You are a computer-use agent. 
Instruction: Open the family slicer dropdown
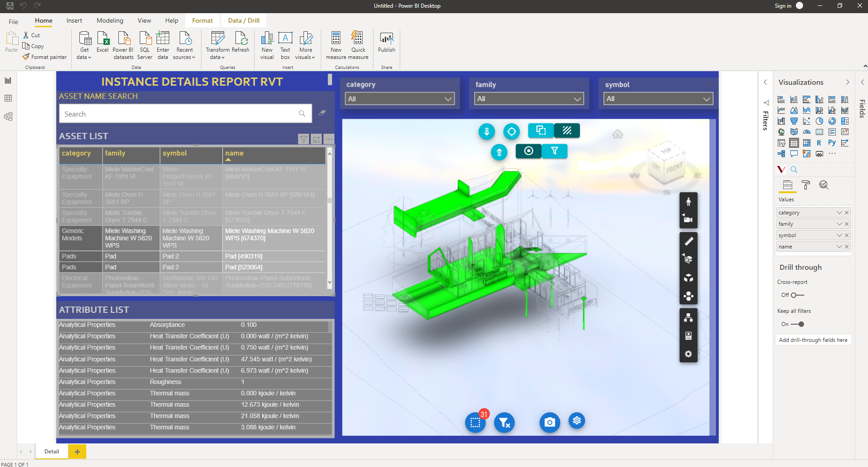click(x=577, y=98)
